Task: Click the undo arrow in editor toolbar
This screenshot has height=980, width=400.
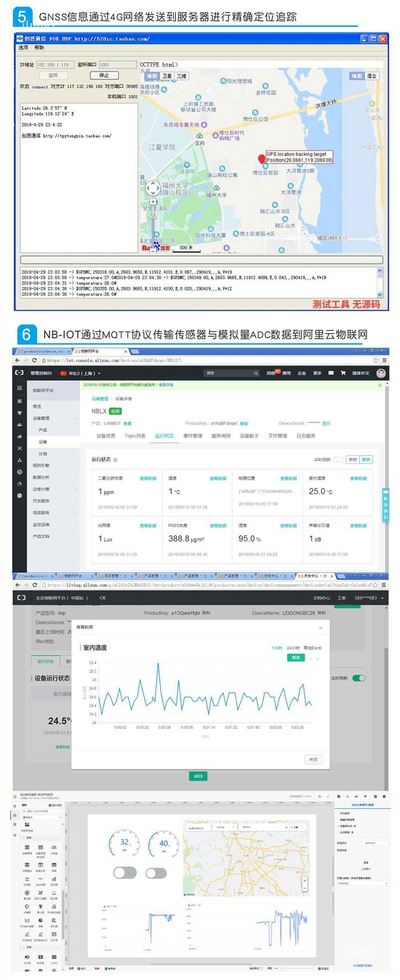Action: click(x=319, y=797)
